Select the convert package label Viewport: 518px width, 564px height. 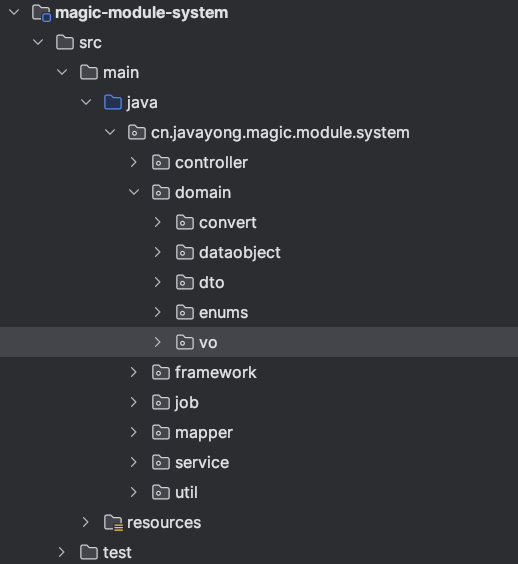[228, 223]
